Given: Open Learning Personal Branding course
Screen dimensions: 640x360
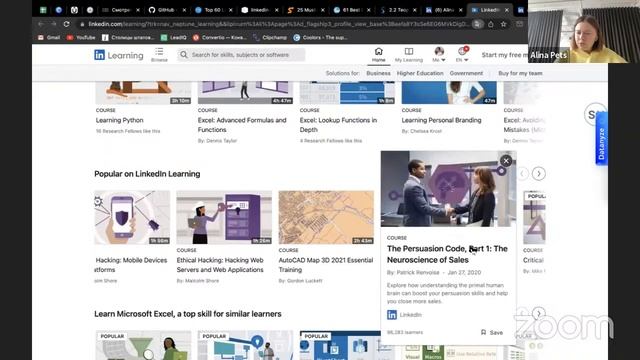Looking at the screenshot, I should coord(441,120).
